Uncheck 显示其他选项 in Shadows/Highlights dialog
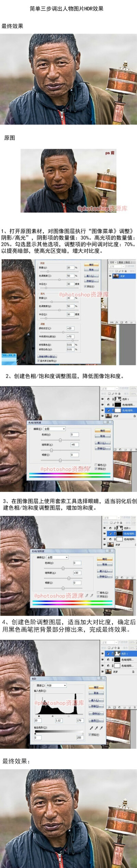Viewport: 137px width, 868px height. pyautogui.click(x=39, y=360)
